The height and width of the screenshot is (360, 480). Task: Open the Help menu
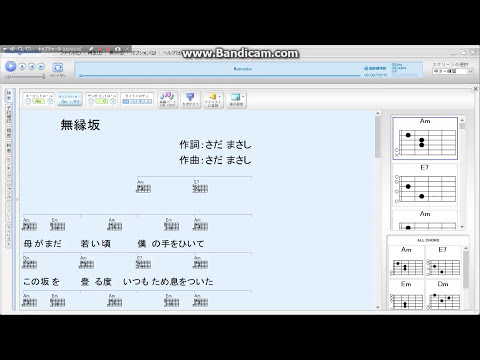(171, 53)
